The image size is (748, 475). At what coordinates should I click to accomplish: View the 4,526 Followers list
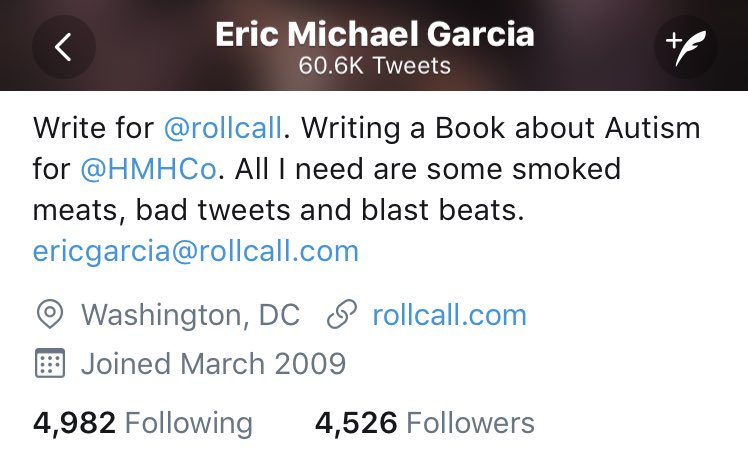point(425,423)
